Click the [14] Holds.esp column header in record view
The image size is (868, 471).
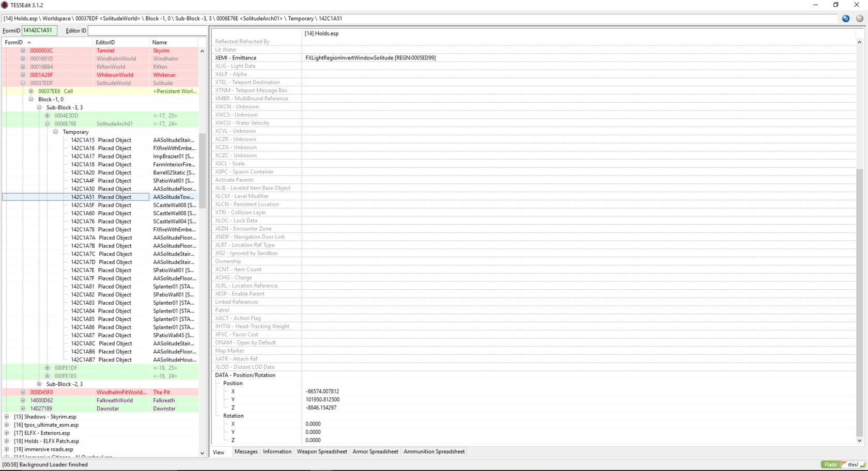(321, 34)
